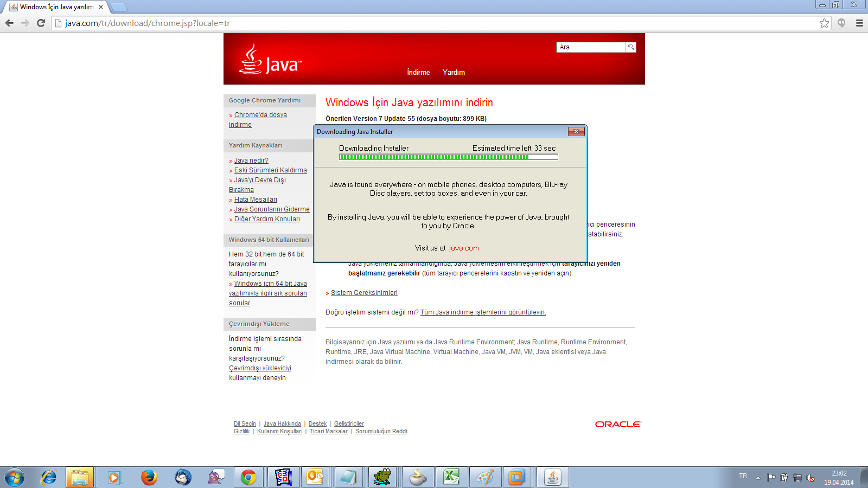Open the Excel taskbar icon
868x488 pixels.
point(452,478)
